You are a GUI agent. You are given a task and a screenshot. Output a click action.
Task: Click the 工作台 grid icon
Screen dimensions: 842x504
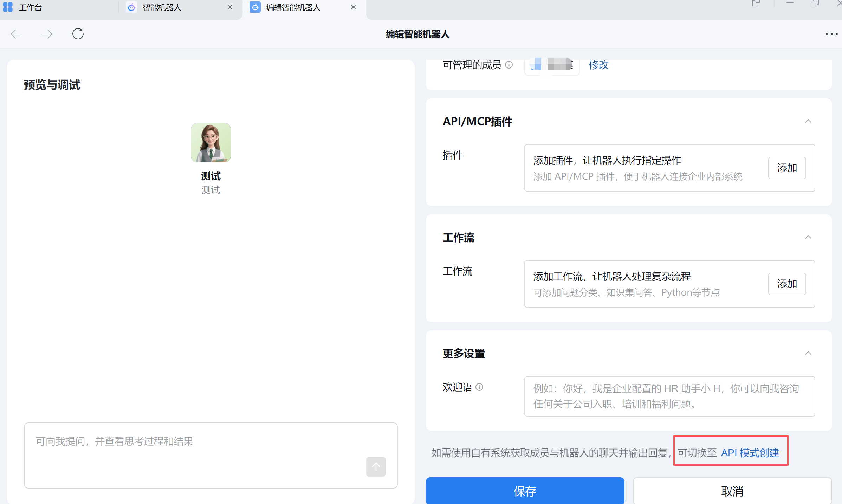[8, 7]
